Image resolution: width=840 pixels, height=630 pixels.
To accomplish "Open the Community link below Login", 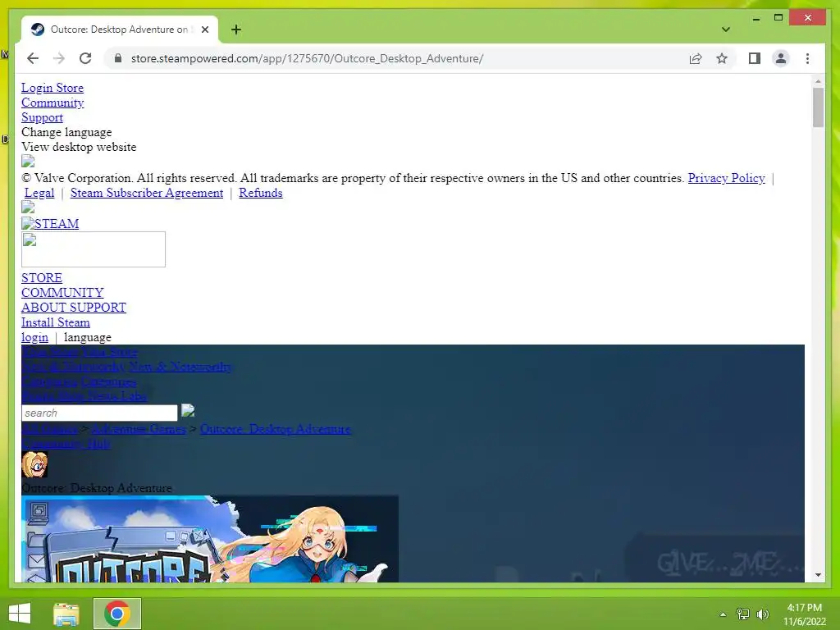I will click(x=52, y=103).
